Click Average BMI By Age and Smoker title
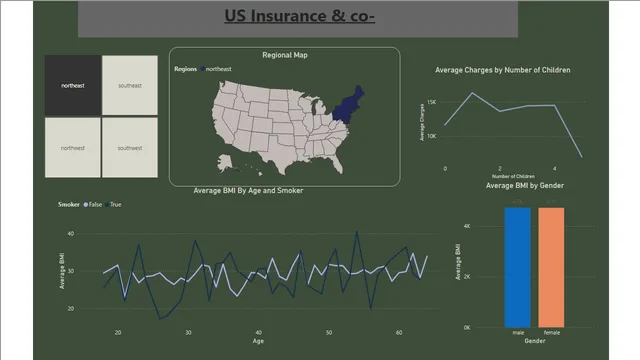 click(248, 191)
